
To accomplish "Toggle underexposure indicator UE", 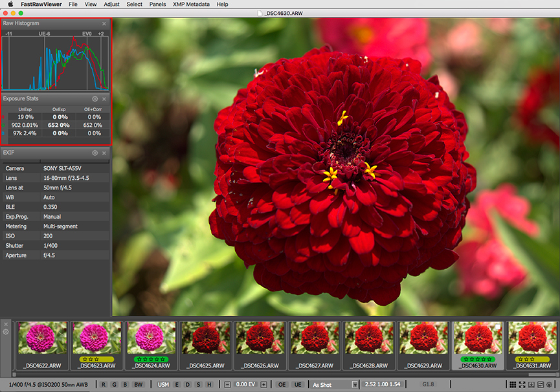I will click(298, 384).
